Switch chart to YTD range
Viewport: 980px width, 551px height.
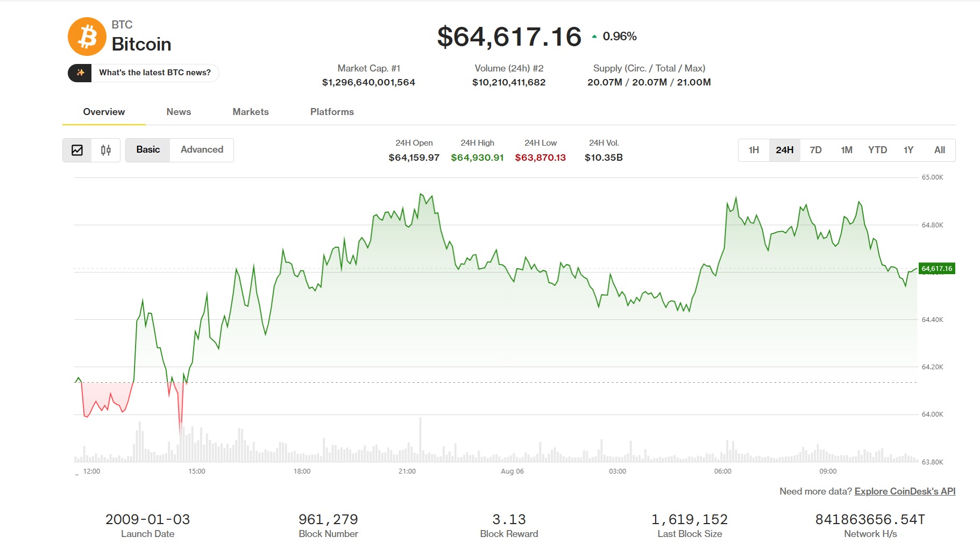click(x=877, y=150)
